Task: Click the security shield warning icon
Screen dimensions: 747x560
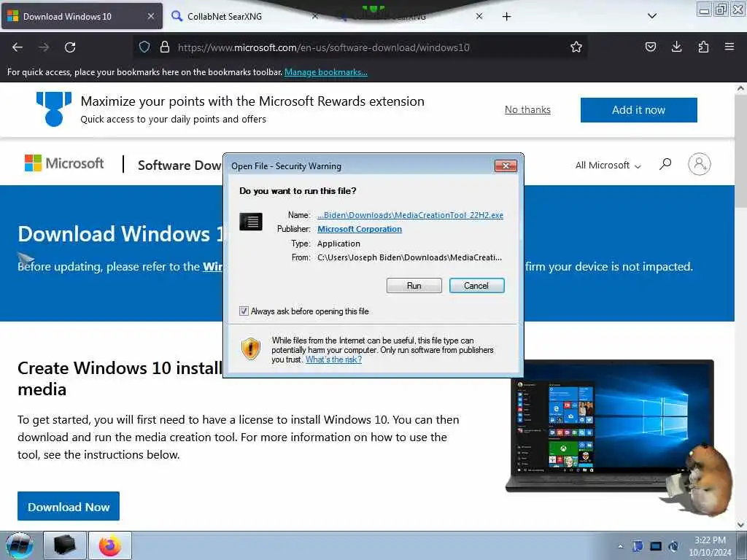Action: click(251, 349)
